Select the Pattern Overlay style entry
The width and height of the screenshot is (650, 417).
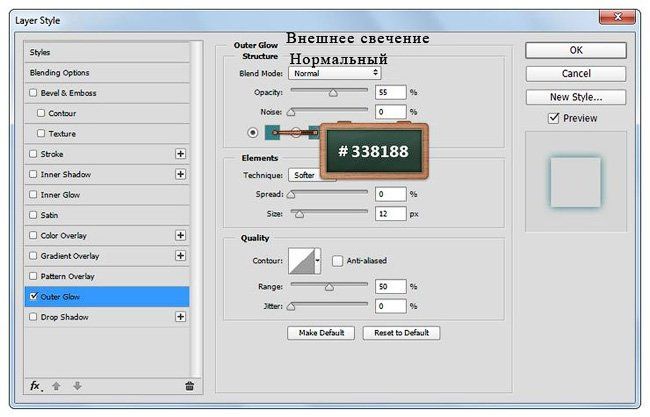tap(107, 276)
